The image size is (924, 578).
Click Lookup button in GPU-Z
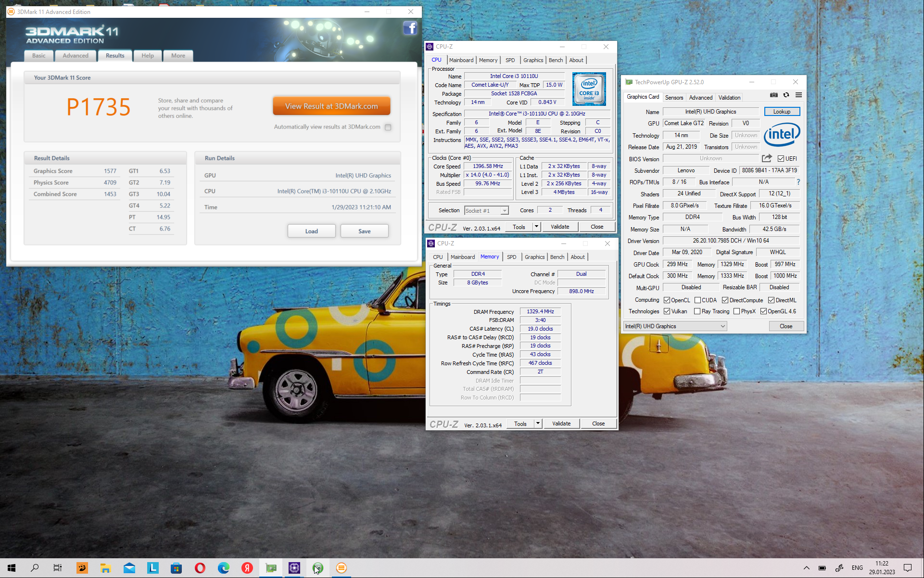click(782, 112)
